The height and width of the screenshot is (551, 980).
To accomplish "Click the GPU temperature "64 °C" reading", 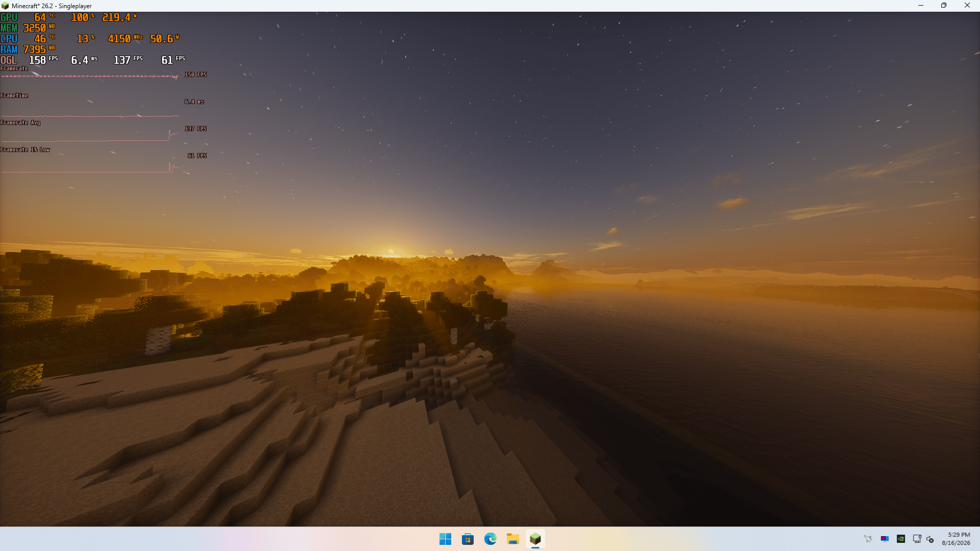I will click(x=44, y=17).
